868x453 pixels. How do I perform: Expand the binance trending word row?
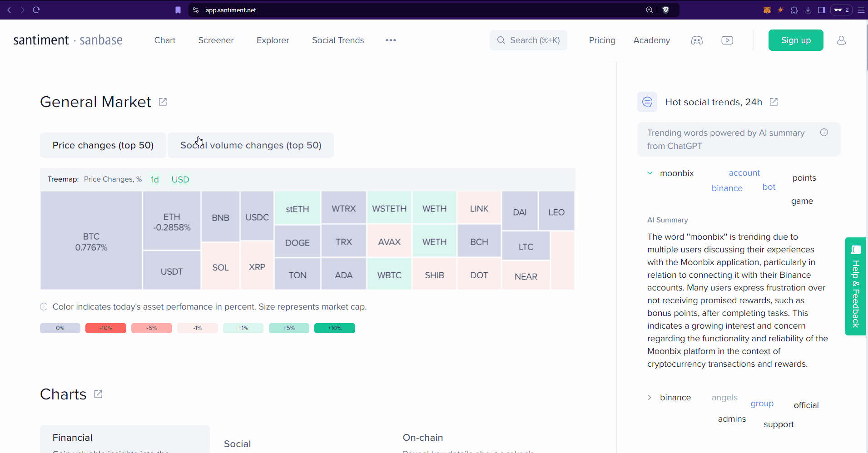(650, 398)
